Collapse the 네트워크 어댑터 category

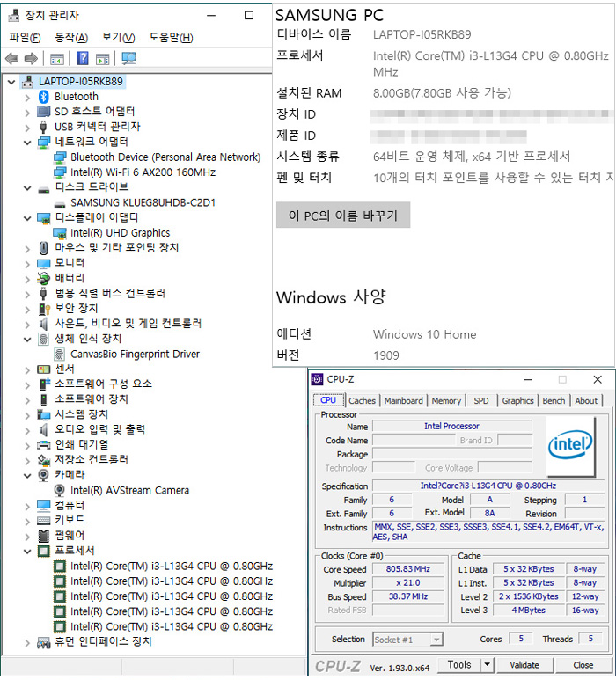[x=27, y=143]
